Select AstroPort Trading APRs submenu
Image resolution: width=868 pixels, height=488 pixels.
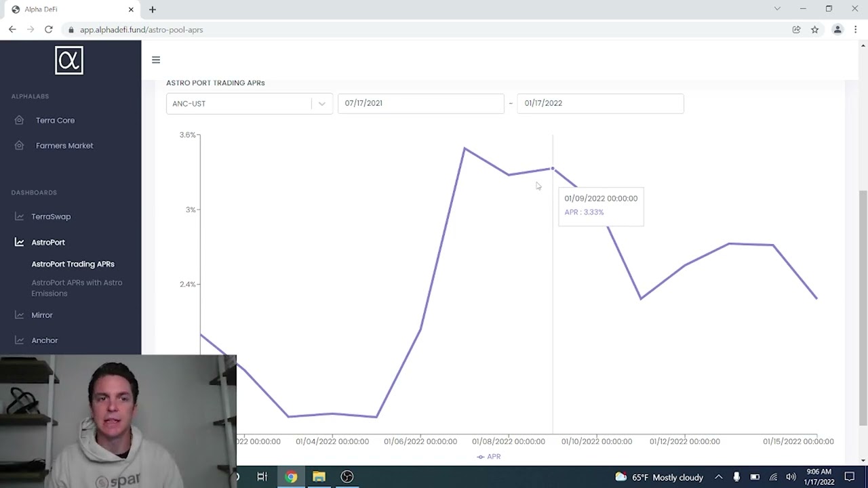click(73, 264)
